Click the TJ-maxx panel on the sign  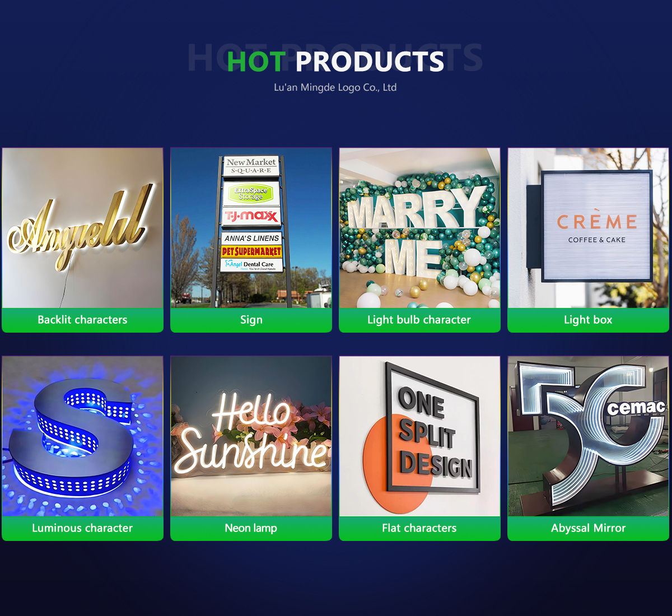tap(251, 216)
